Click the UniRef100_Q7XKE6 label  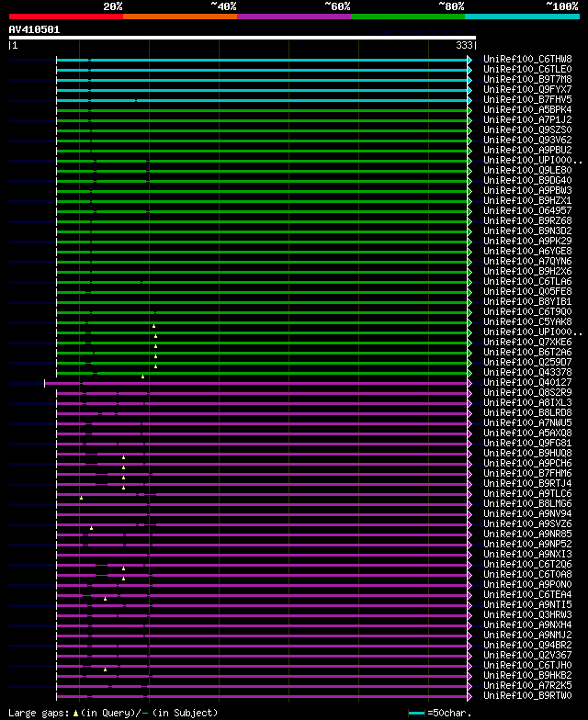527,342
